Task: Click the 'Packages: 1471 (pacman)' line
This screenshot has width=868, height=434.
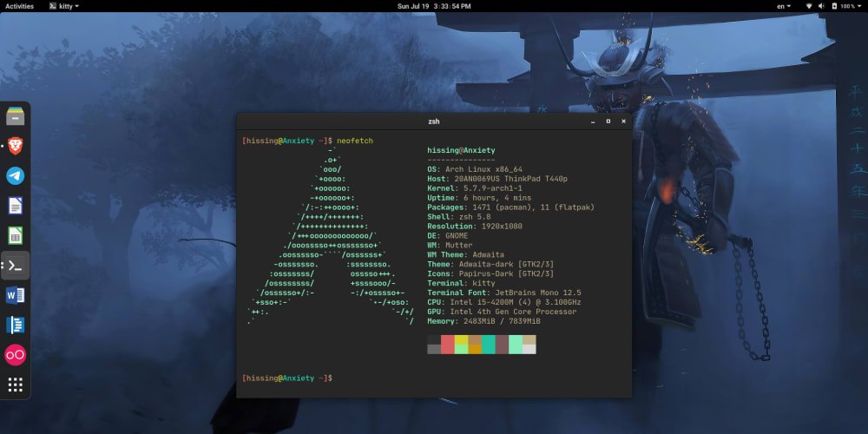Action: point(510,207)
